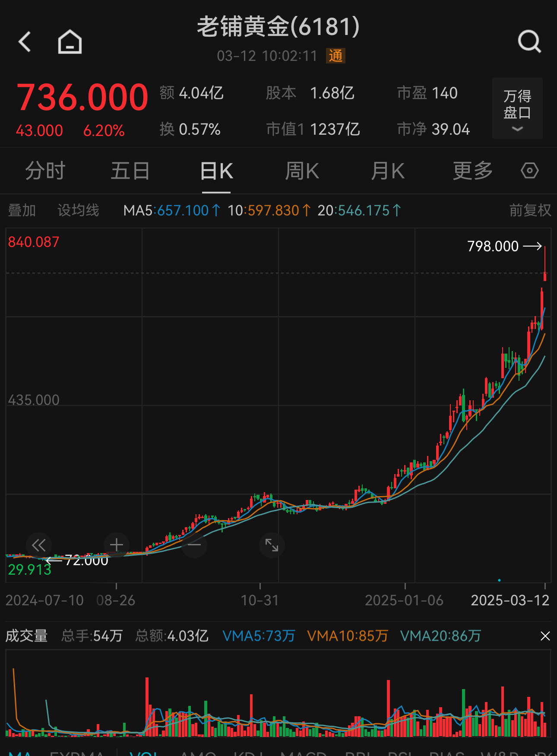This screenshot has height=756, width=557.
Task: Open the search magnifier icon
Action: (529, 41)
